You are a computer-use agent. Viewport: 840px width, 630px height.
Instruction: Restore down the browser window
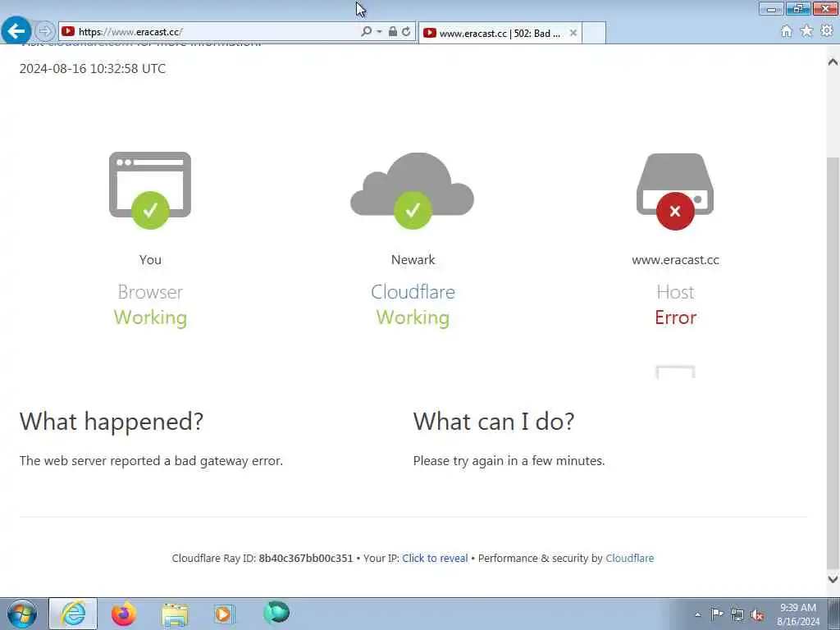coord(798,8)
